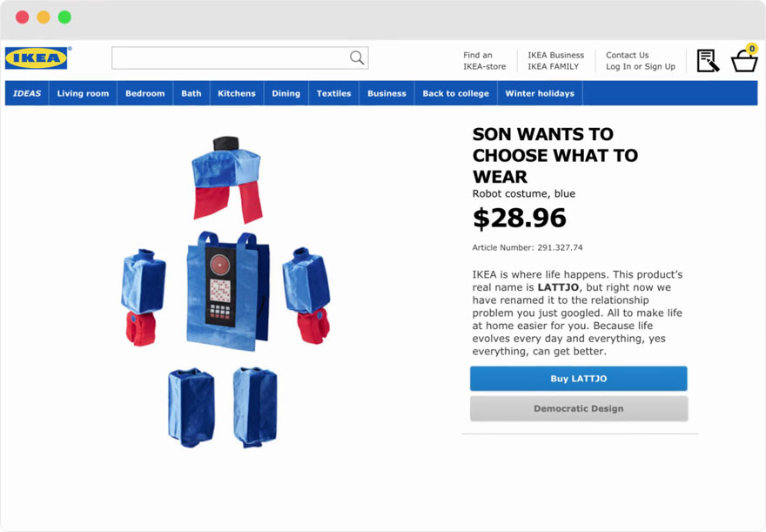Open the shopping list icon
766x532 pixels.
coord(708,61)
